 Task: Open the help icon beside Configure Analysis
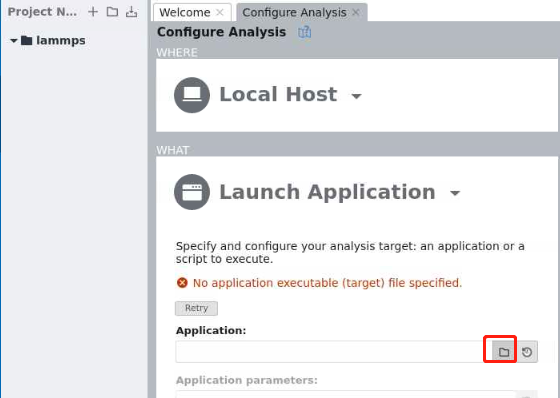304,32
